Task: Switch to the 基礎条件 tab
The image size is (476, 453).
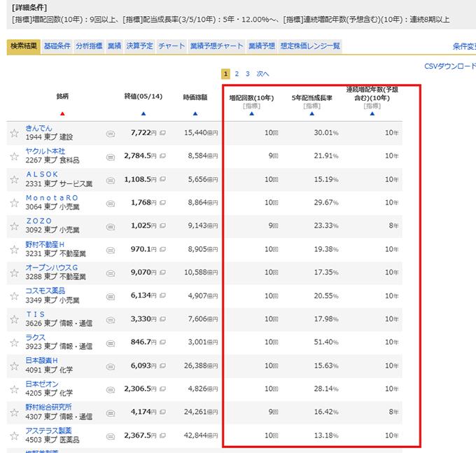Action: point(57,46)
